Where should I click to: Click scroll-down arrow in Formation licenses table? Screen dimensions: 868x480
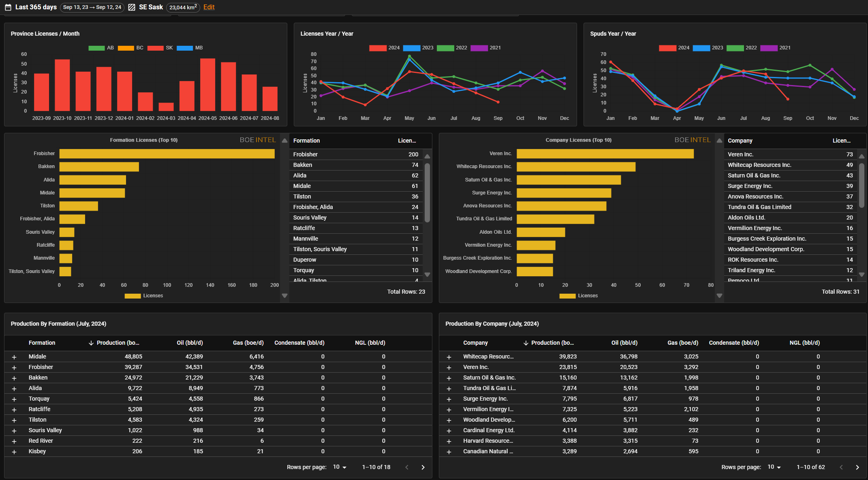(427, 275)
